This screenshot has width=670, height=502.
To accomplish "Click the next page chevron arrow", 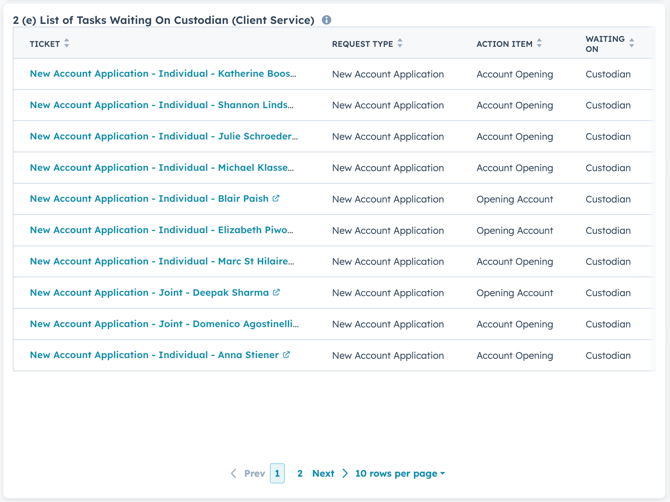I will coord(345,473).
